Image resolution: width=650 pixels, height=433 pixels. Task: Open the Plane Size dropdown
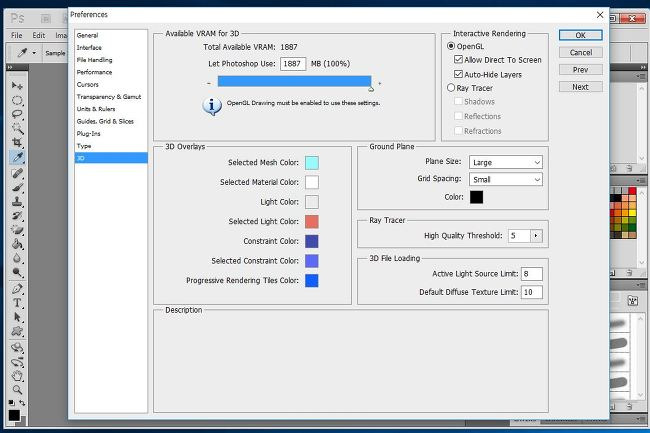pyautogui.click(x=505, y=162)
